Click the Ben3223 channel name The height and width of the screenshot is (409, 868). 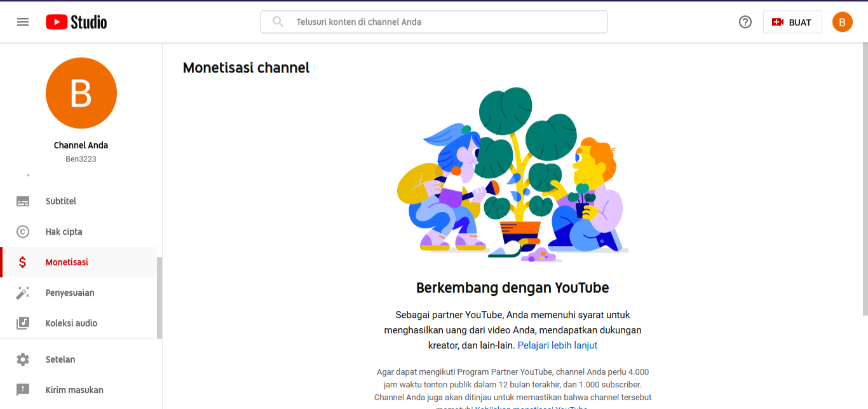[81, 159]
